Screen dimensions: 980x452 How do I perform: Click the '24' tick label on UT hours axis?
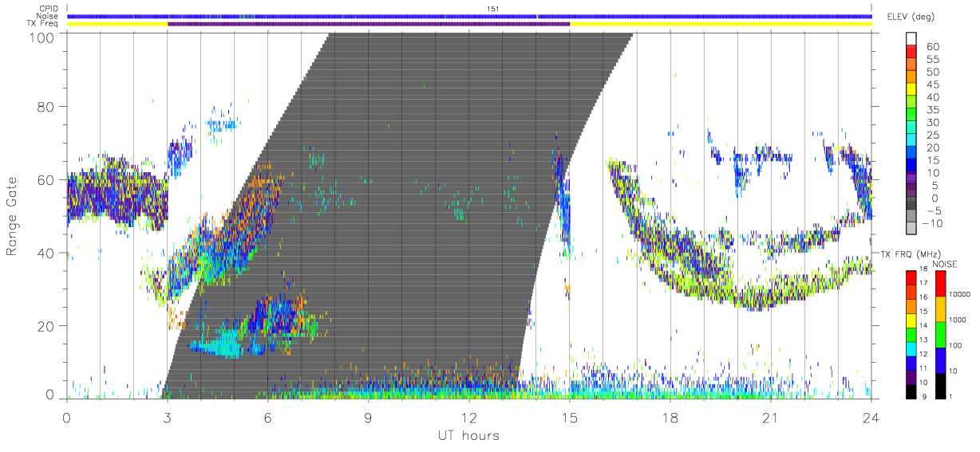(x=871, y=417)
